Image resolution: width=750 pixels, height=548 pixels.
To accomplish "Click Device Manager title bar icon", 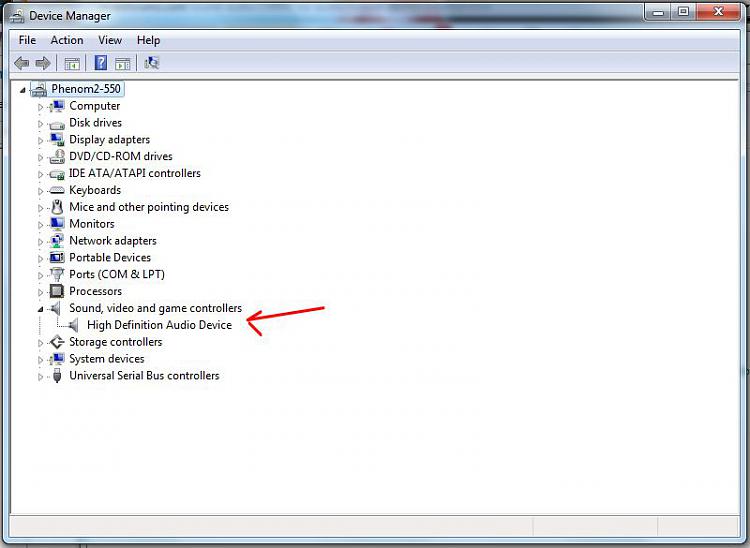I will (x=17, y=16).
